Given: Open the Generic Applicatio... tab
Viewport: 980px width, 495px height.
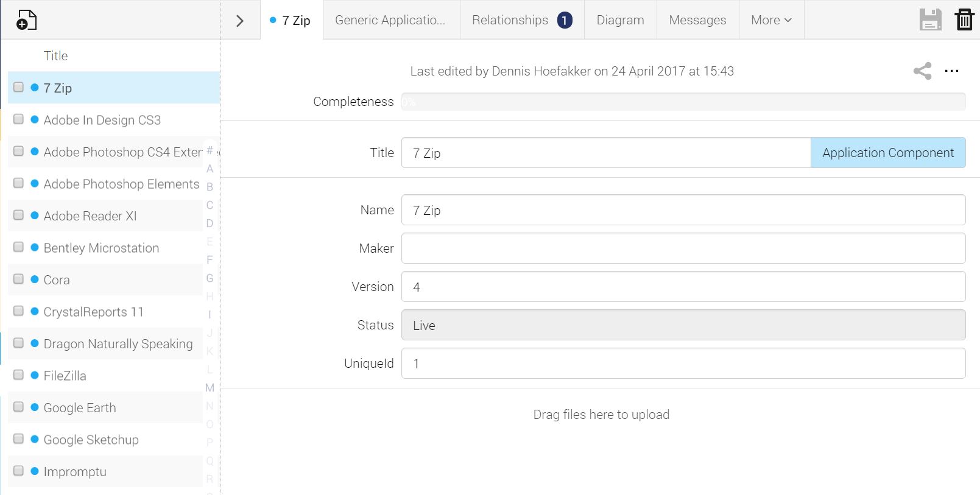Looking at the screenshot, I should (x=390, y=20).
